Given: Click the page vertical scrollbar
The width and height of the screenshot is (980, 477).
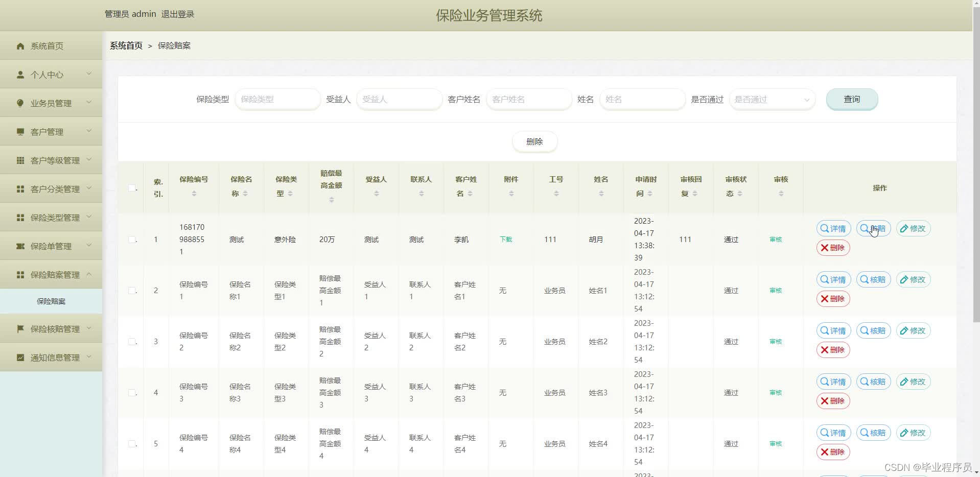Looking at the screenshot, I should (x=976, y=163).
